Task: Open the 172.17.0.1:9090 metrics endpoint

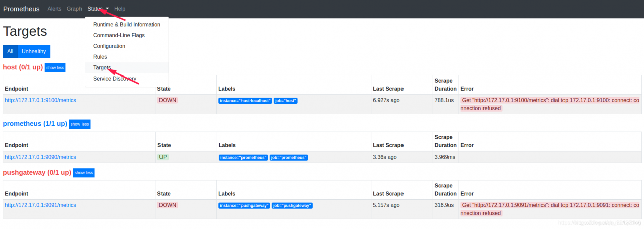Action: click(40, 157)
